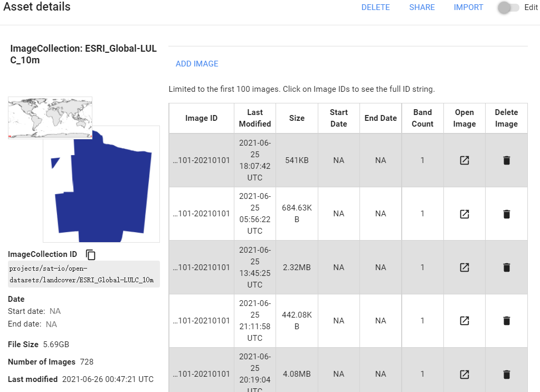Delete the 2.32MB image with trash icon
Viewport: 540px width, 392px height.
tap(506, 267)
